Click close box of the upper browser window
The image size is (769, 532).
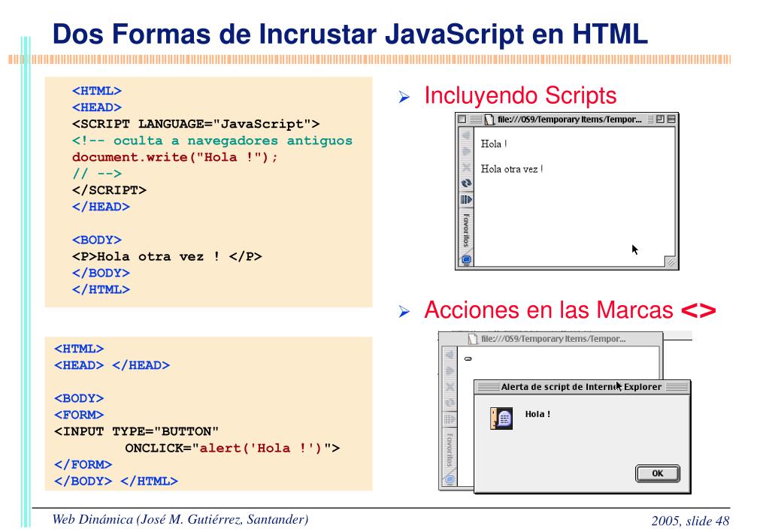(x=462, y=119)
